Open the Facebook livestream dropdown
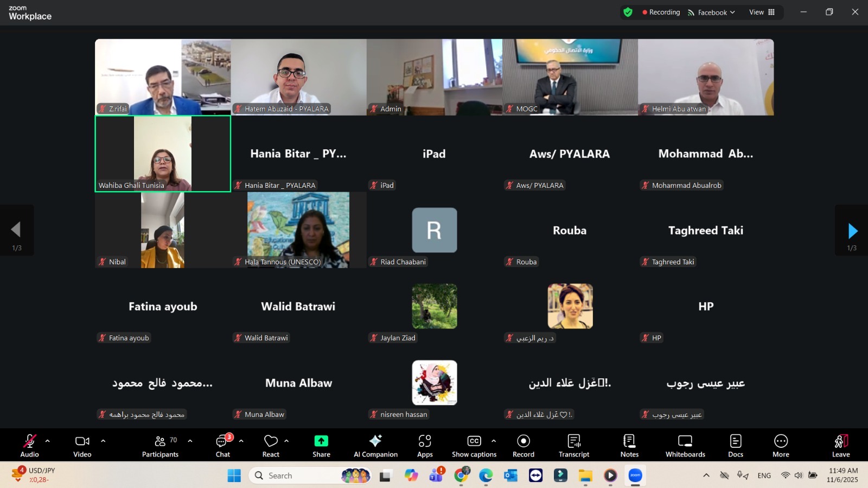 (x=712, y=12)
